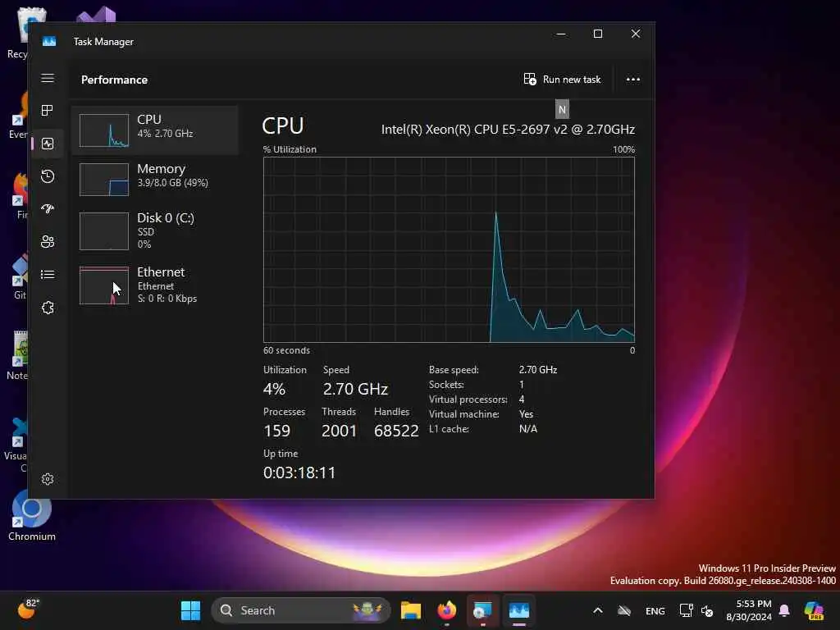Click the Base speed label
Screen dimensions: 840x630
point(453,370)
